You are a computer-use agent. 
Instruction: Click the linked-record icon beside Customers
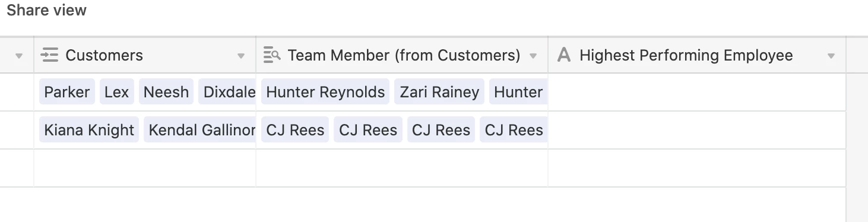(49, 55)
